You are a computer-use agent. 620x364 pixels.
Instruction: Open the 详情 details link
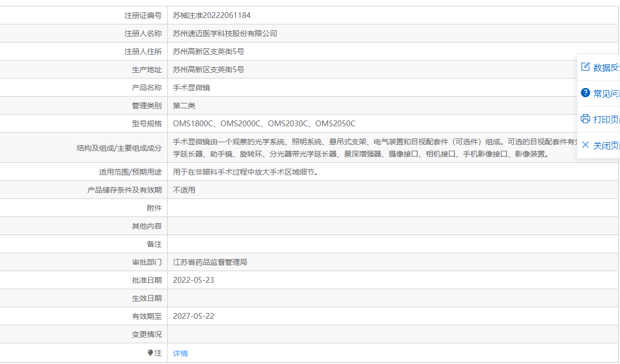click(x=180, y=353)
